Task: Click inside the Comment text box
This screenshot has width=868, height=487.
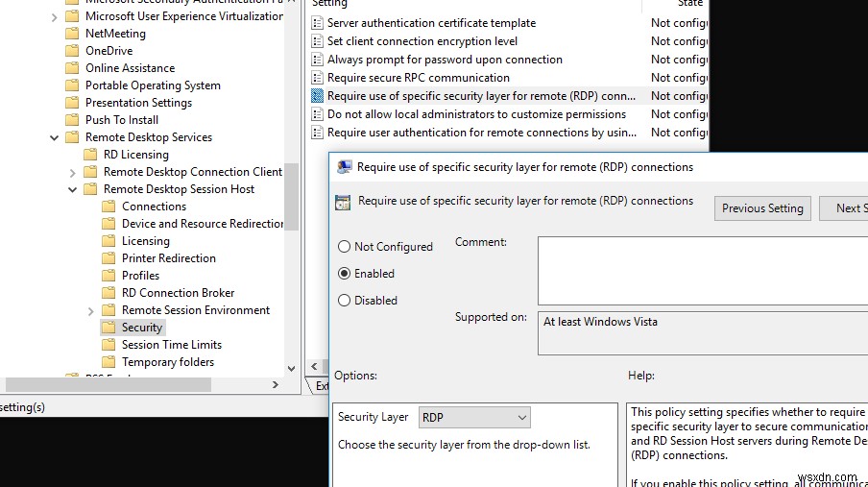Action: 701,270
